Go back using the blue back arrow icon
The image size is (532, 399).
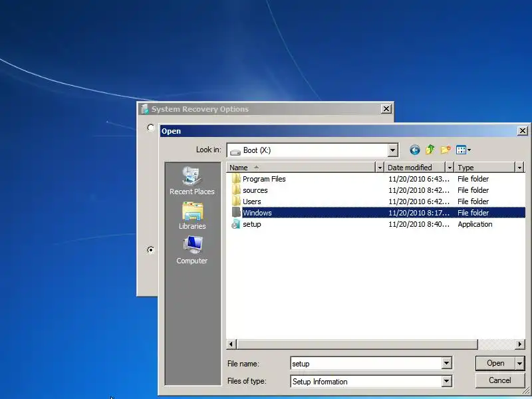click(414, 150)
